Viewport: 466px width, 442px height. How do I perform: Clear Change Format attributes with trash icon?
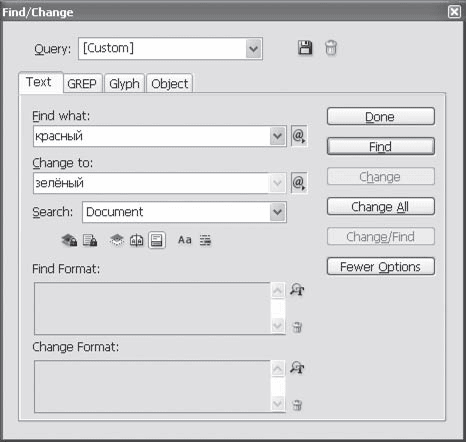[x=297, y=405]
